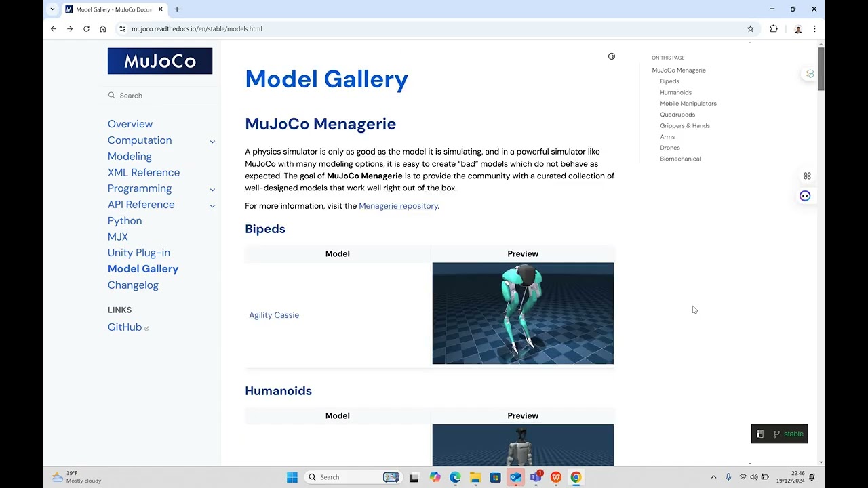Open the Chrome profile avatar

click(798, 29)
